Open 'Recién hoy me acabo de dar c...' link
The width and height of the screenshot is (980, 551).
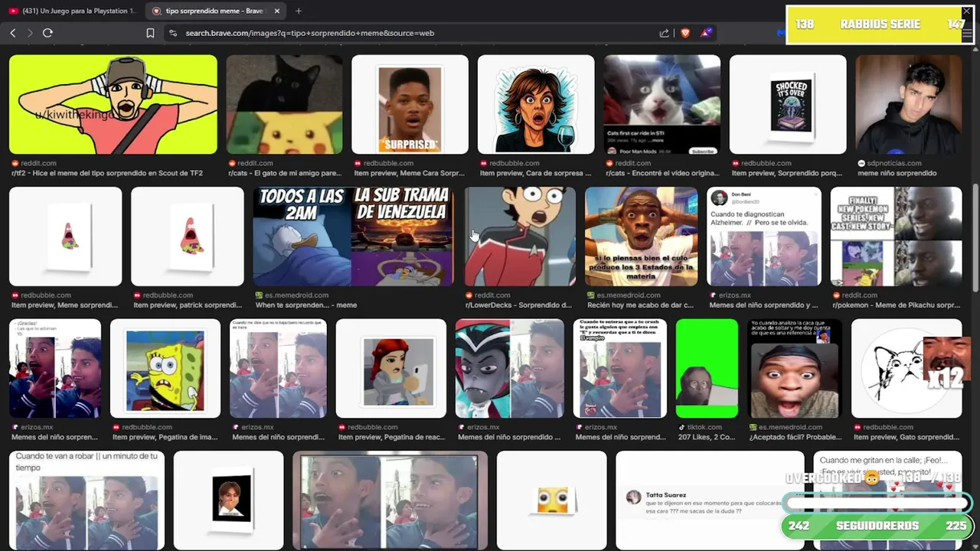pyautogui.click(x=642, y=305)
